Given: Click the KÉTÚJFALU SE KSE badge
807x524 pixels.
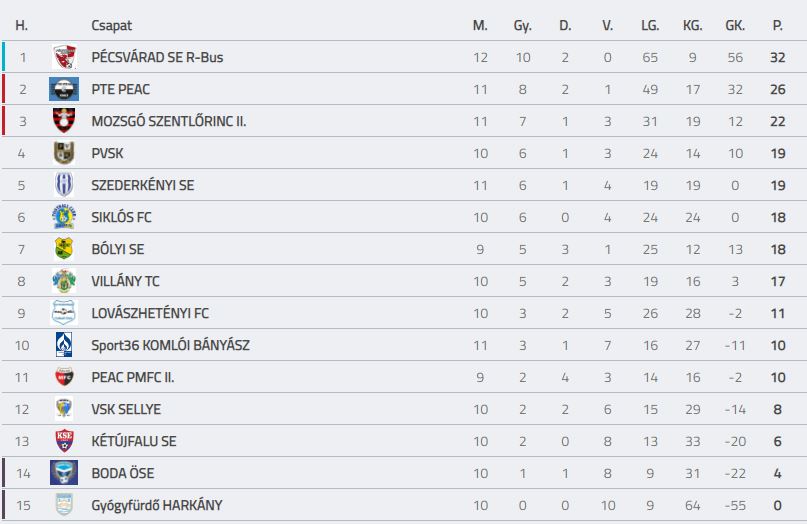Looking at the screenshot, I should [x=64, y=441].
